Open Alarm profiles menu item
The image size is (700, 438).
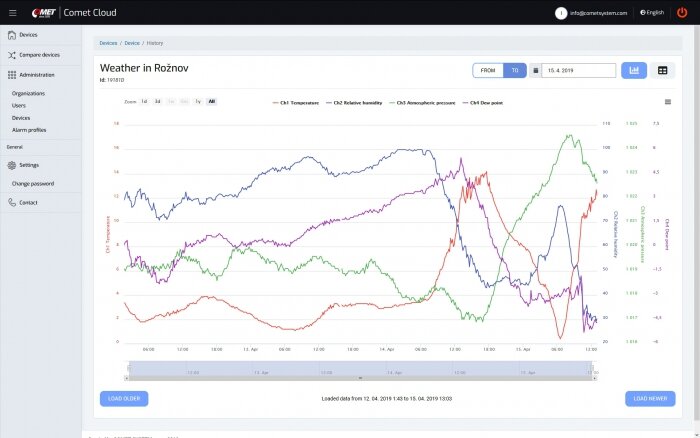29,130
